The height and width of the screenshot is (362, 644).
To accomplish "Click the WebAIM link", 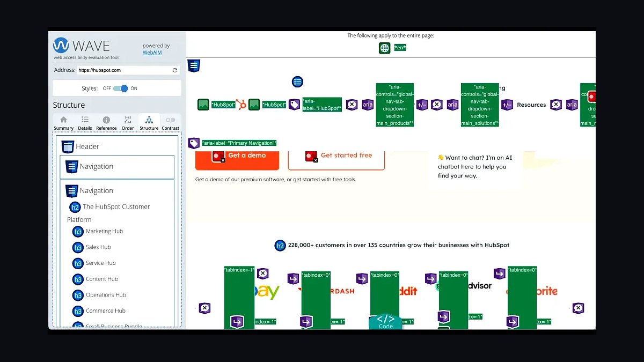I will point(152,53).
